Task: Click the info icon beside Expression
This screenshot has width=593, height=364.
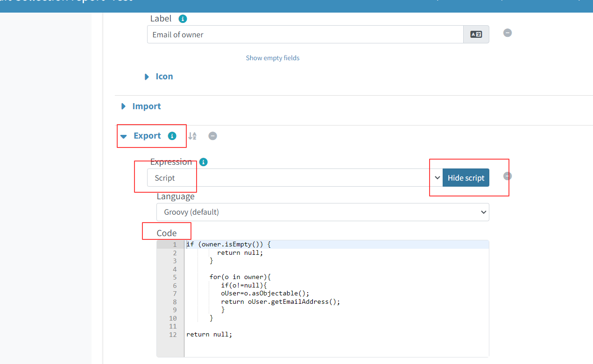Action: tap(203, 162)
